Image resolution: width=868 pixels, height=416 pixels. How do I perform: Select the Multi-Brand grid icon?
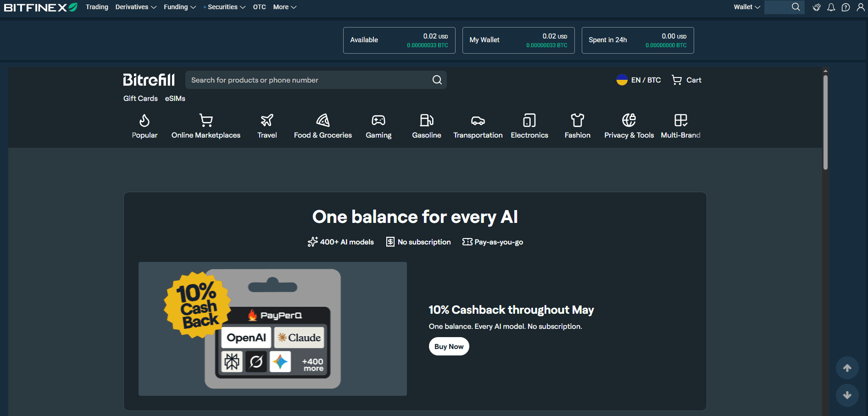click(x=681, y=120)
